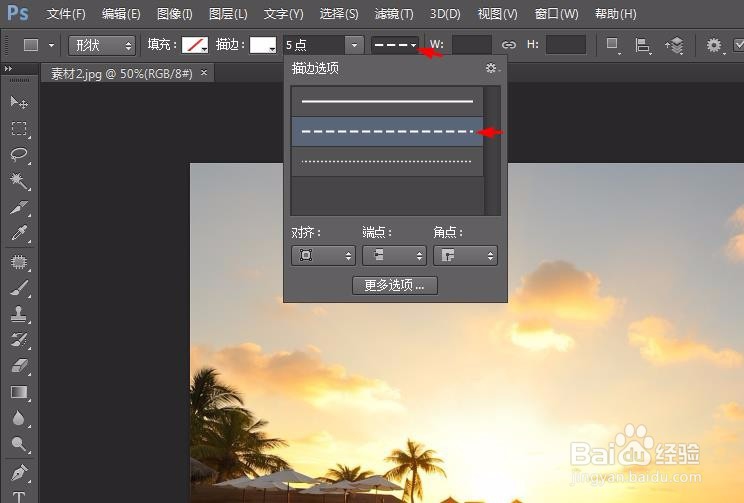The height and width of the screenshot is (503, 744).
Task: Open the 填充 fill color swatch
Action: (x=195, y=45)
